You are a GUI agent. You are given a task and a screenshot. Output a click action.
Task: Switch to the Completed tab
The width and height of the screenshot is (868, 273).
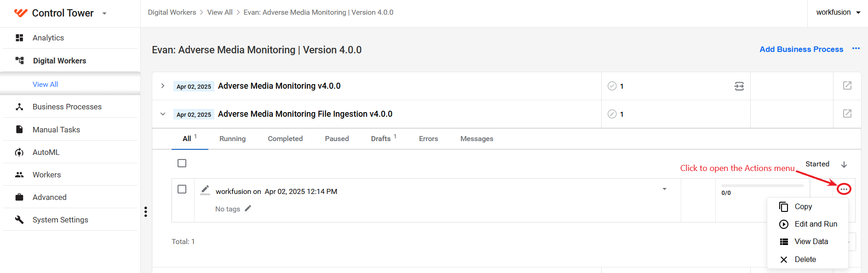click(285, 139)
